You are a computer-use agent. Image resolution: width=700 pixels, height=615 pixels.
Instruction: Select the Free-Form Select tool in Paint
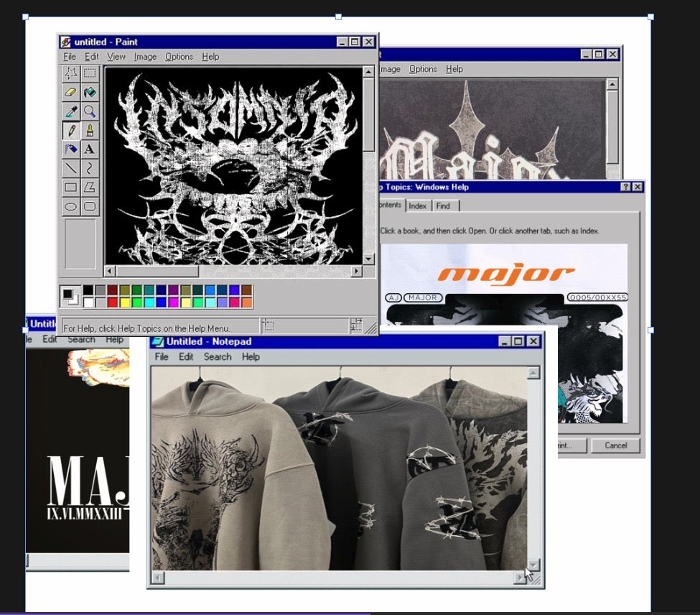pos(70,73)
